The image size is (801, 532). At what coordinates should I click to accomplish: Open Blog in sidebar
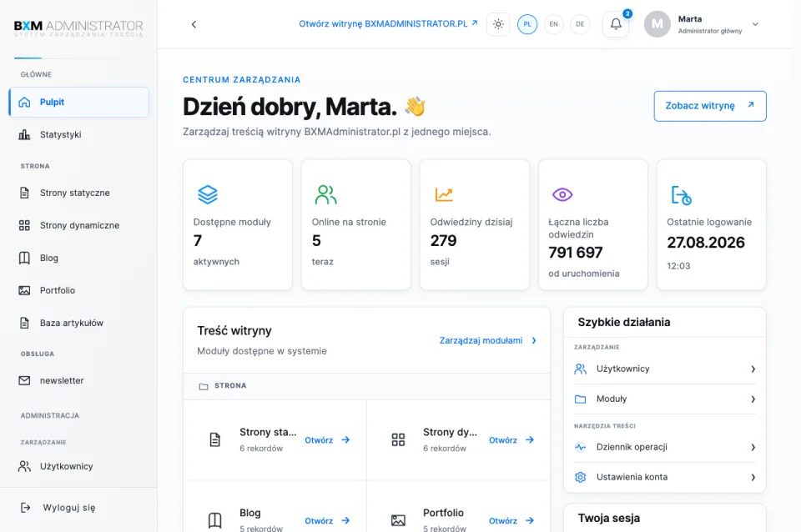pos(78,258)
